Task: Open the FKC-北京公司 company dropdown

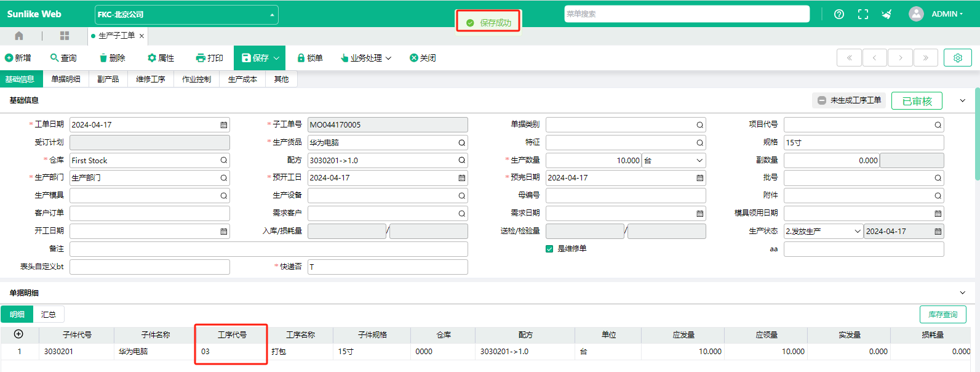Action: (186, 15)
